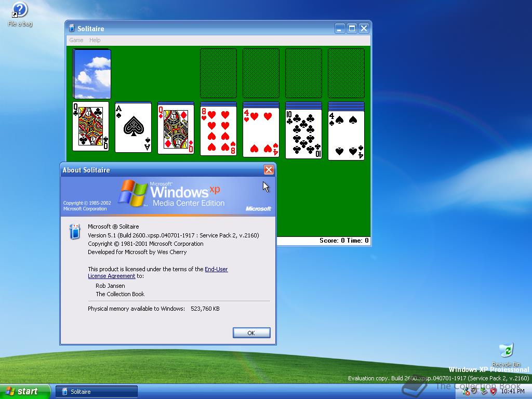Screen dimensions: 532x399
Task: Close the Solitaire window
Action: click(x=364, y=29)
